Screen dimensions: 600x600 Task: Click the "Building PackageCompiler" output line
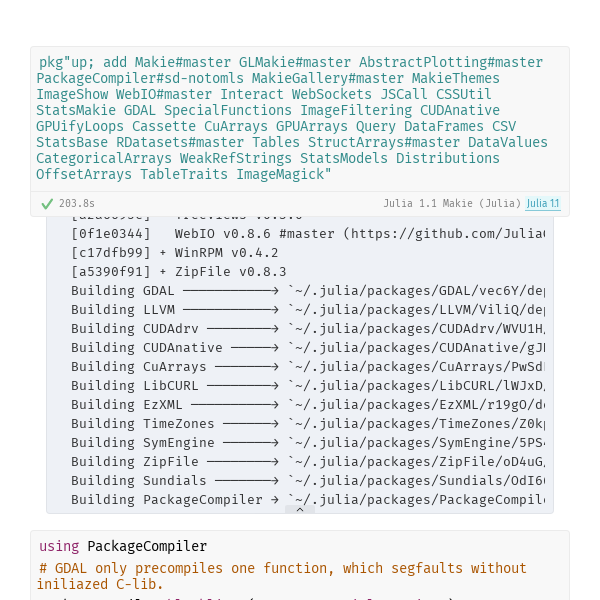(308, 500)
